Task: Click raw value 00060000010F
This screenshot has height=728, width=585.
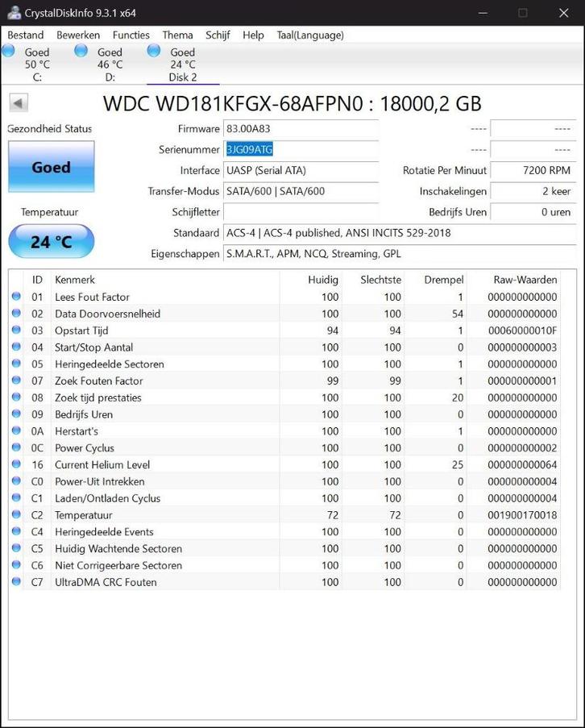Action: [x=522, y=331]
